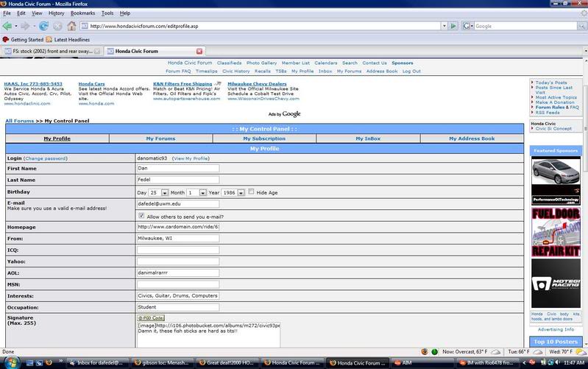Screen dimensions: 588x369
Task: Click in the First Name field
Action: (178, 168)
